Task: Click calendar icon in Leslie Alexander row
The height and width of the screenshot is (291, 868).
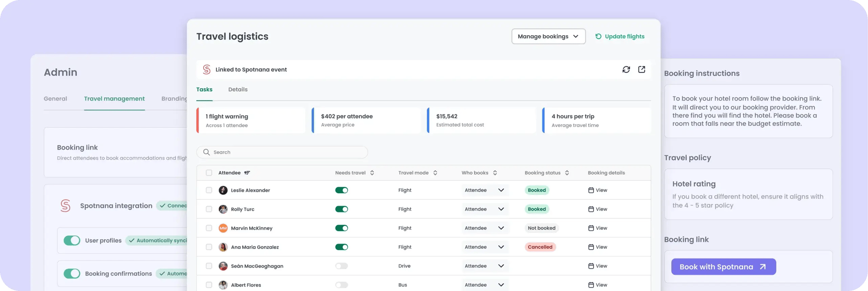Action: 591,190
